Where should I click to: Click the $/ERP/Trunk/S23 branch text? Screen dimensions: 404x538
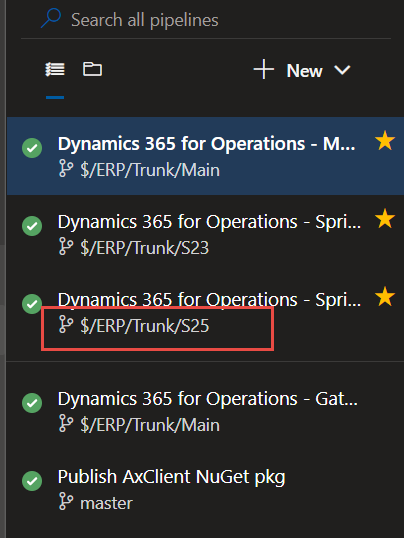[145, 248]
